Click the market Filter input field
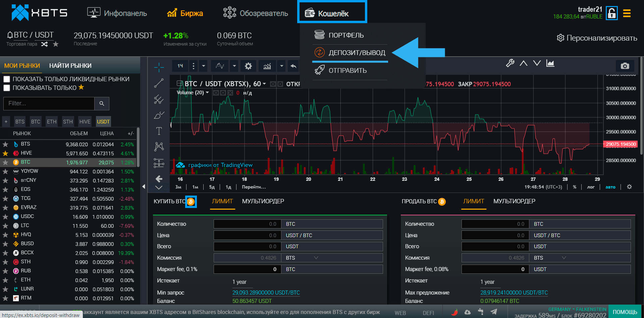The width and height of the screenshot is (644, 318). tap(49, 104)
